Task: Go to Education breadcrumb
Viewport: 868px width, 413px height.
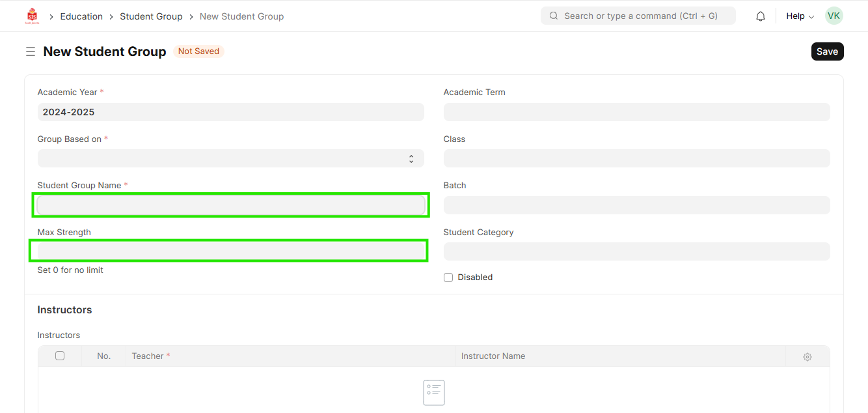Action: [81, 16]
